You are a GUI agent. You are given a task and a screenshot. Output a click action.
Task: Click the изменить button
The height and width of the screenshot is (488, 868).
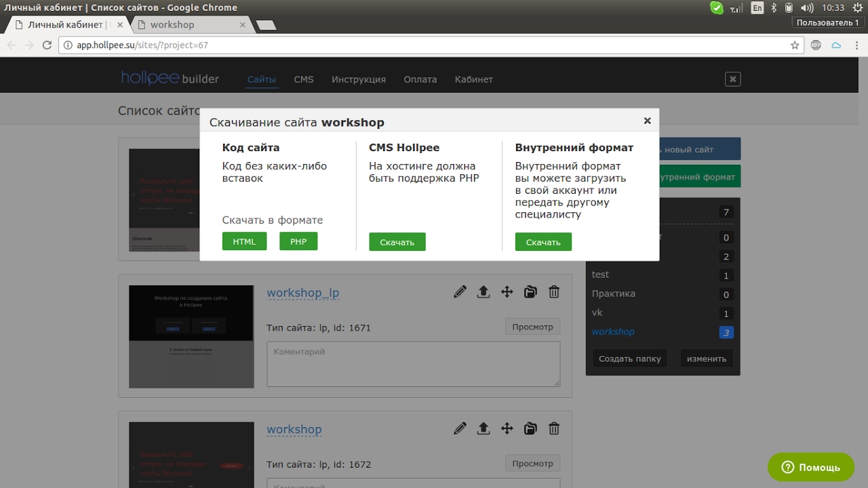[707, 359]
